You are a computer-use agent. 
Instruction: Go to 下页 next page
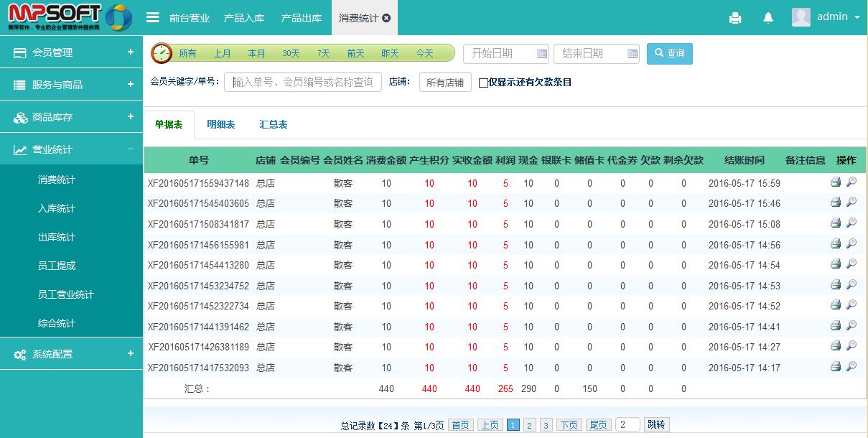coord(569,425)
